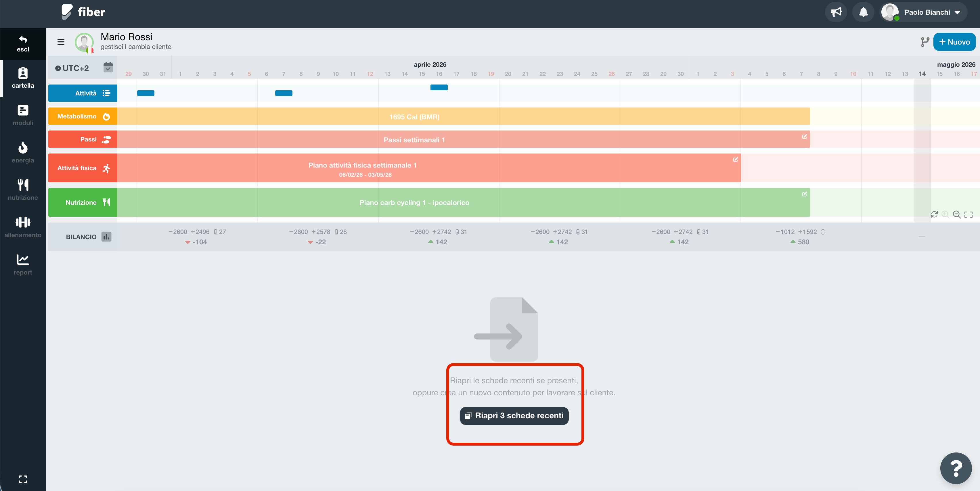Image resolution: width=980 pixels, height=491 pixels.
Task: Click the Attività fisica running icon
Action: click(x=106, y=168)
